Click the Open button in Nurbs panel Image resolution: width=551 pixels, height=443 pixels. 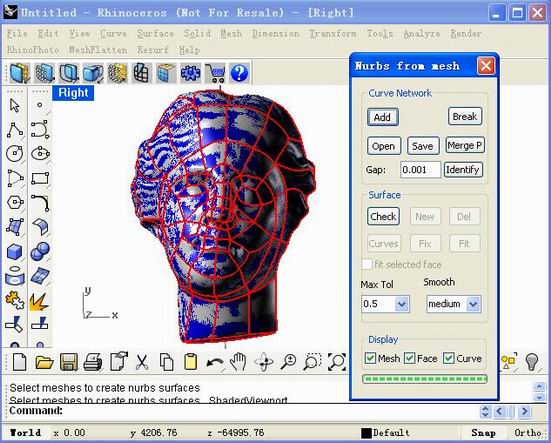click(384, 146)
